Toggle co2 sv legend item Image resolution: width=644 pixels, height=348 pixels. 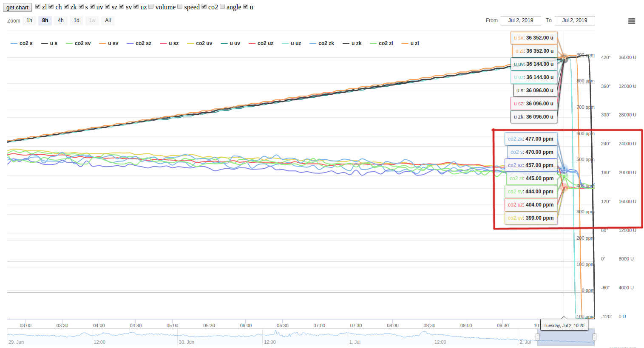point(78,43)
